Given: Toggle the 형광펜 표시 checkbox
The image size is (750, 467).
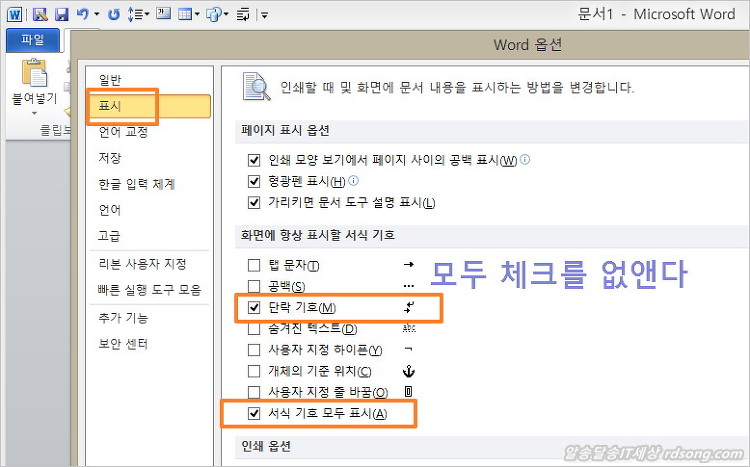Looking at the screenshot, I should tap(254, 181).
